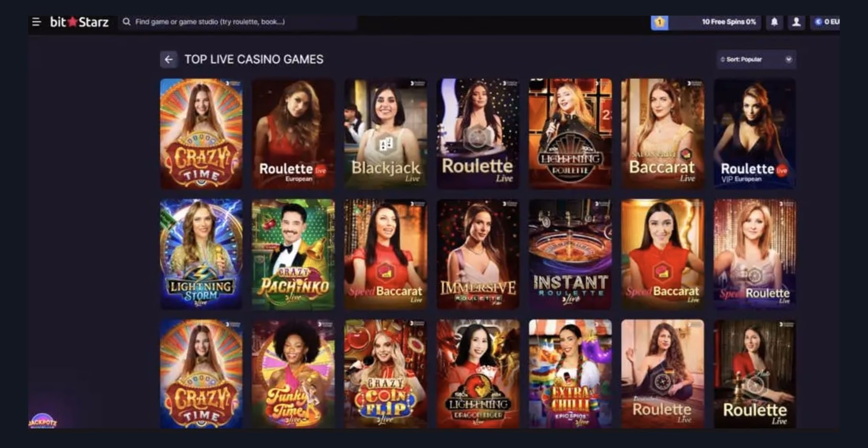Viewport: 868px width, 448px height.
Task: Expand the Sort: Popular dropdown
Action: (x=756, y=59)
